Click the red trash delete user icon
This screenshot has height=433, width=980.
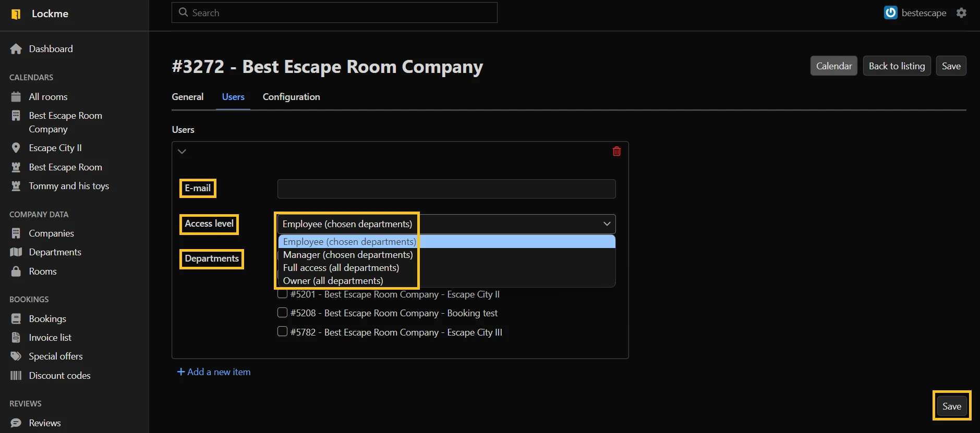(x=616, y=151)
